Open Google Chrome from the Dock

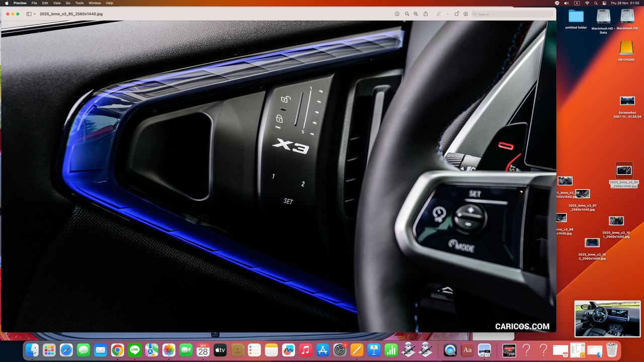pyautogui.click(x=118, y=350)
